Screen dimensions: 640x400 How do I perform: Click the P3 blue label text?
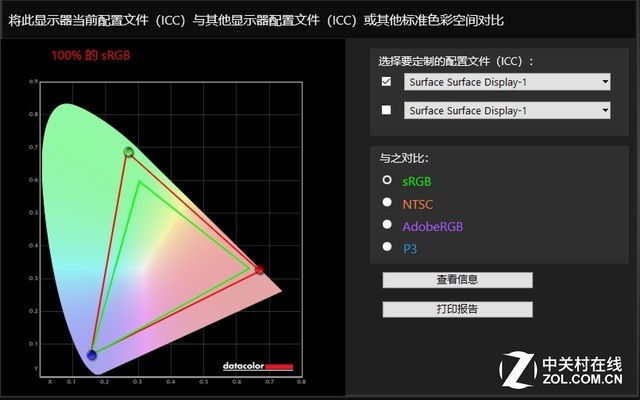point(410,249)
